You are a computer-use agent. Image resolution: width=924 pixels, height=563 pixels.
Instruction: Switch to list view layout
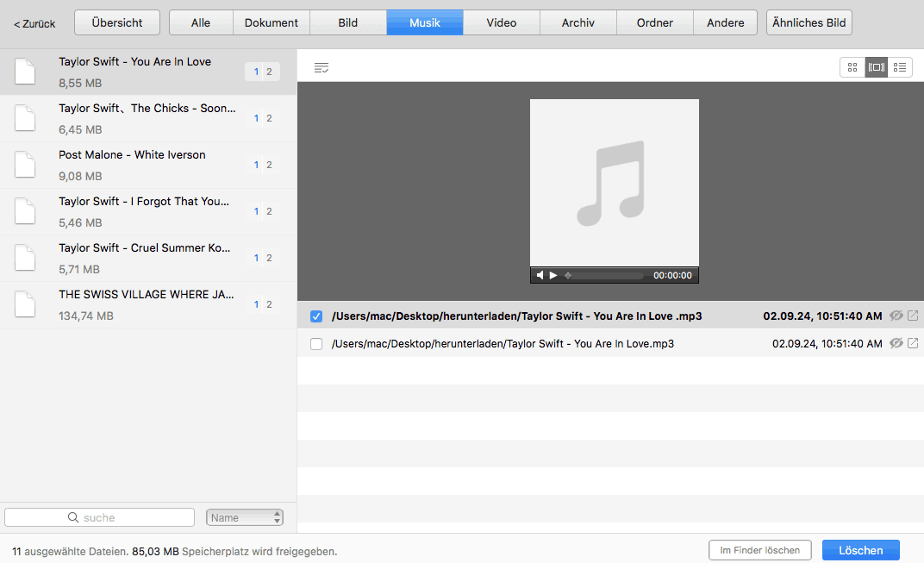(900, 67)
